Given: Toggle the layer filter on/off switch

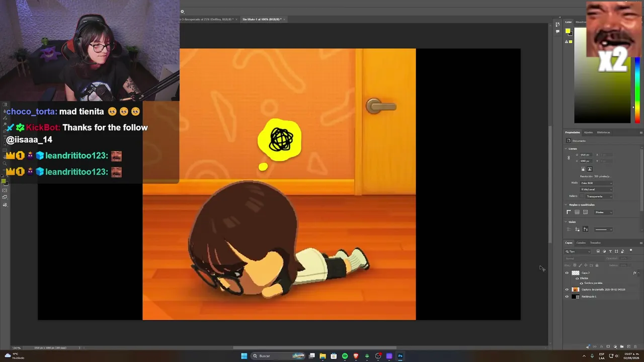Looking at the screenshot, I should pos(631,250).
